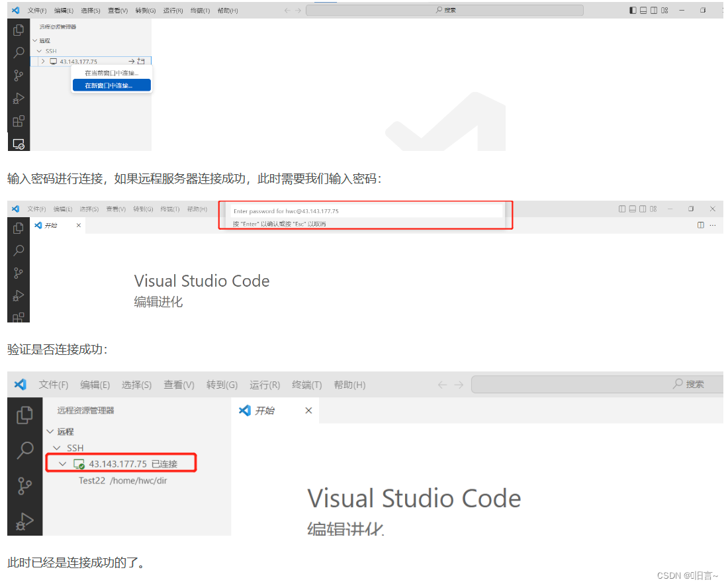Screen dimensions: 728x586
Task: Click 远程资源管理器 panel title in bottom screenshot
Action: click(85, 411)
